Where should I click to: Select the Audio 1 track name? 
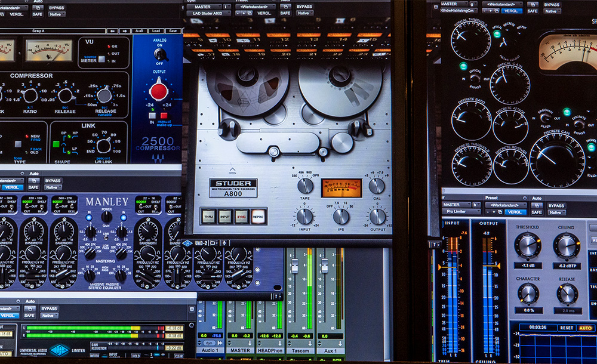point(210,351)
